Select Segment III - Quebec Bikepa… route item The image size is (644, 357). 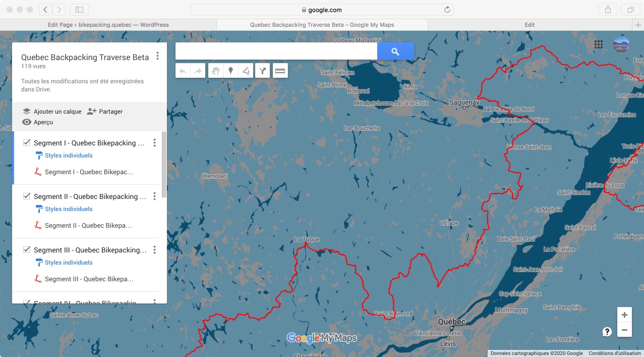(x=89, y=279)
